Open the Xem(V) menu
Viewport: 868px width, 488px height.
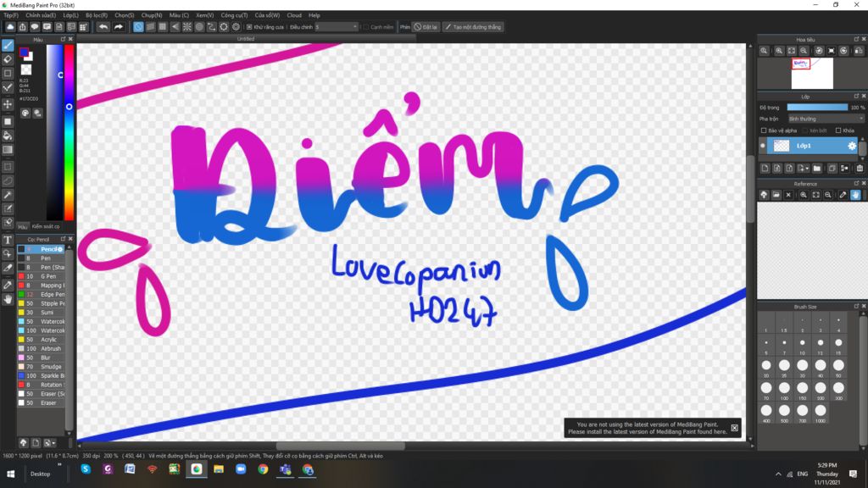coord(205,15)
